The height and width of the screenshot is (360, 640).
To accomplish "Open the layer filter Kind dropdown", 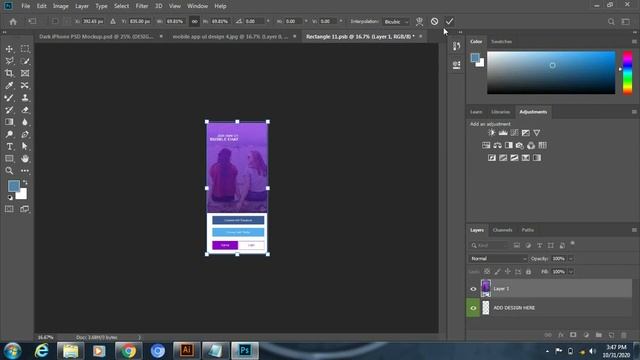I will 489,245.
